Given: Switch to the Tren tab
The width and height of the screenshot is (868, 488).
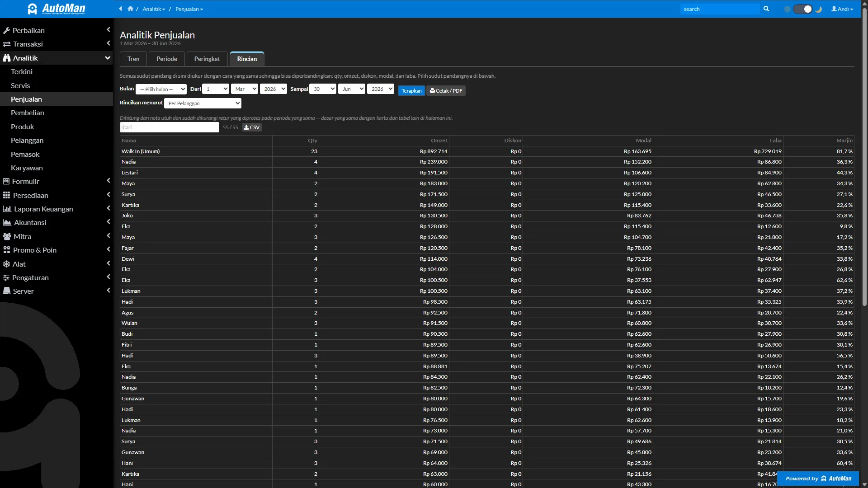Looking at the screenshot, I should (x=133, y=59).
